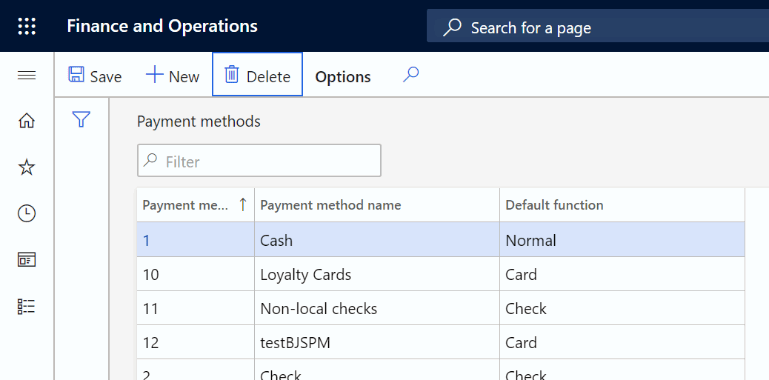Click the action pane search magnifier

[x=411, y=75]
